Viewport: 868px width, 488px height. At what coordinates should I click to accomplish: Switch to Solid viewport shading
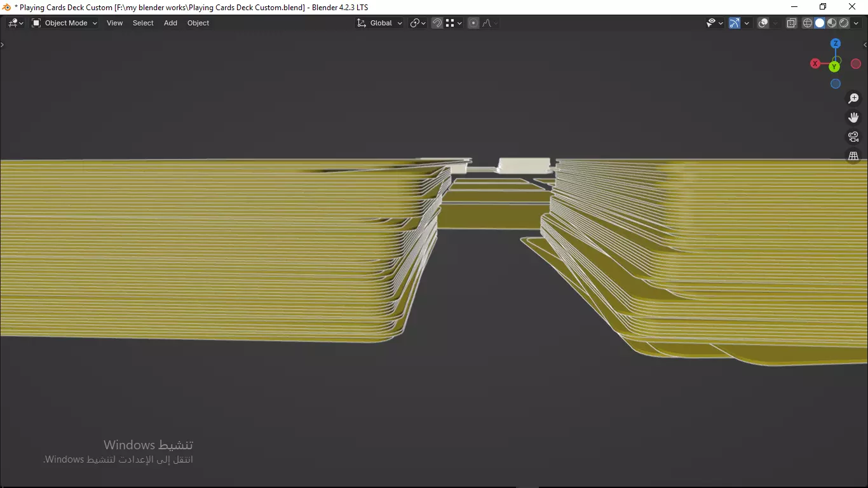pyautogui.click(x=820, y=23)
